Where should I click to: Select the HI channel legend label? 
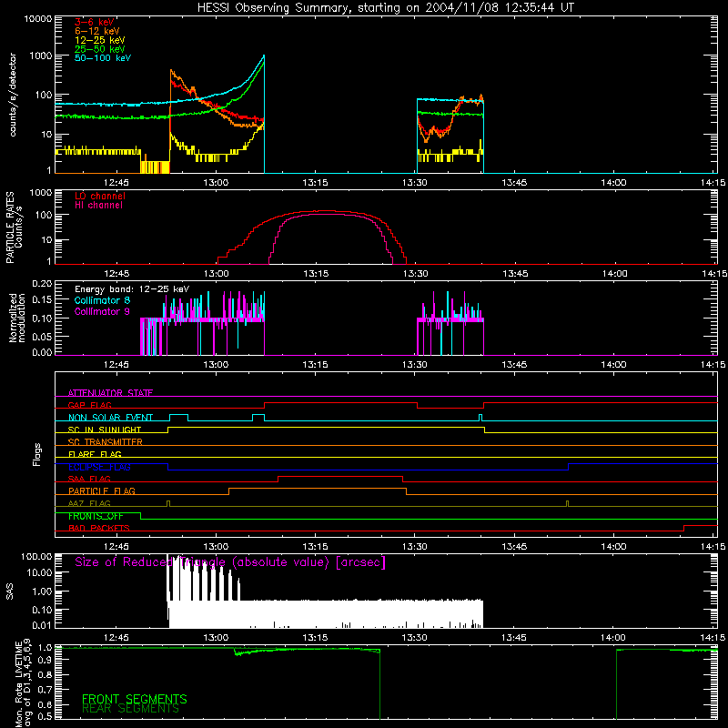98,205
